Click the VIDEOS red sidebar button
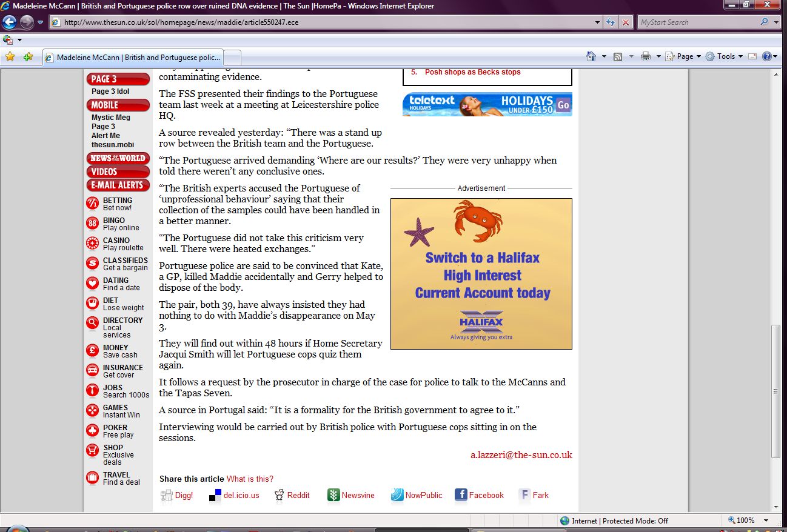The width and height of the screenshot is (787, 532). [118, 171]
